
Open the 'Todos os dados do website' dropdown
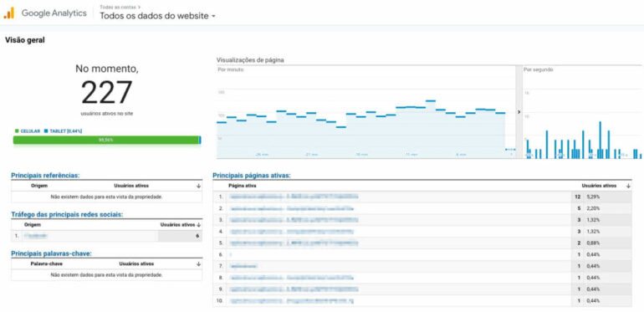pyautogui.click(x=158, y=16)
